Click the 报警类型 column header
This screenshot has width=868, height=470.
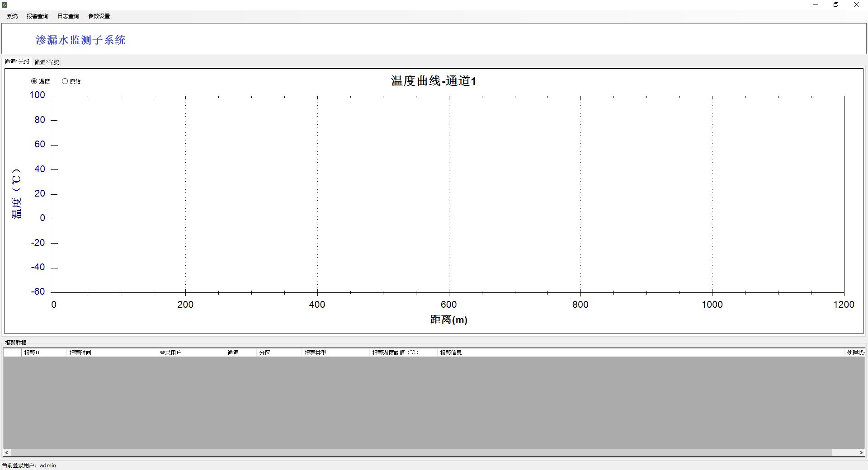click(x=316, y=352)
